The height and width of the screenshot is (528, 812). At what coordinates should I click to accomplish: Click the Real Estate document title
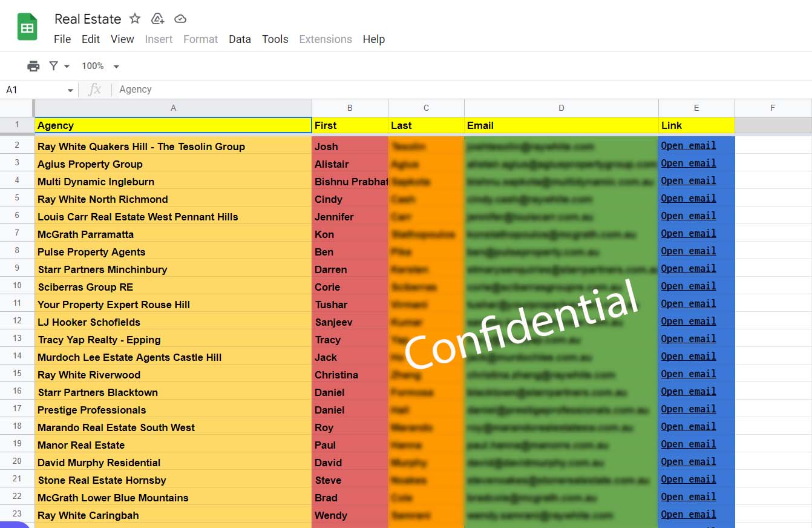tap(88, 19)
